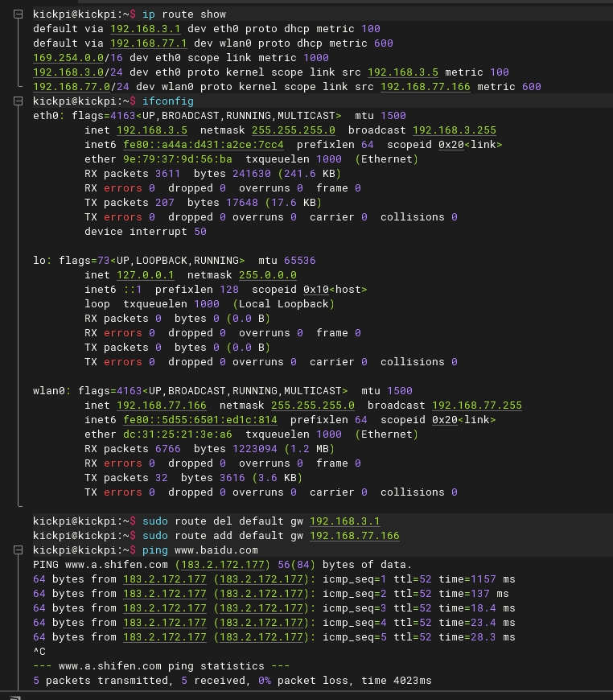This screenshot has width=613, height=700.
Task: Collapse the ifconfig output block
Action: (19, 101)
